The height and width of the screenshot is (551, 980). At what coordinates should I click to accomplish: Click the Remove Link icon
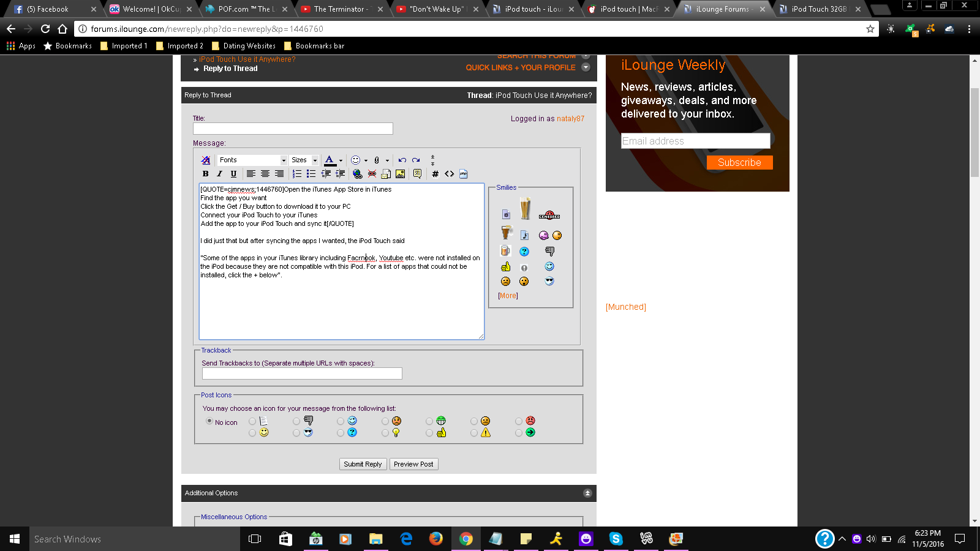click(372, 174)
